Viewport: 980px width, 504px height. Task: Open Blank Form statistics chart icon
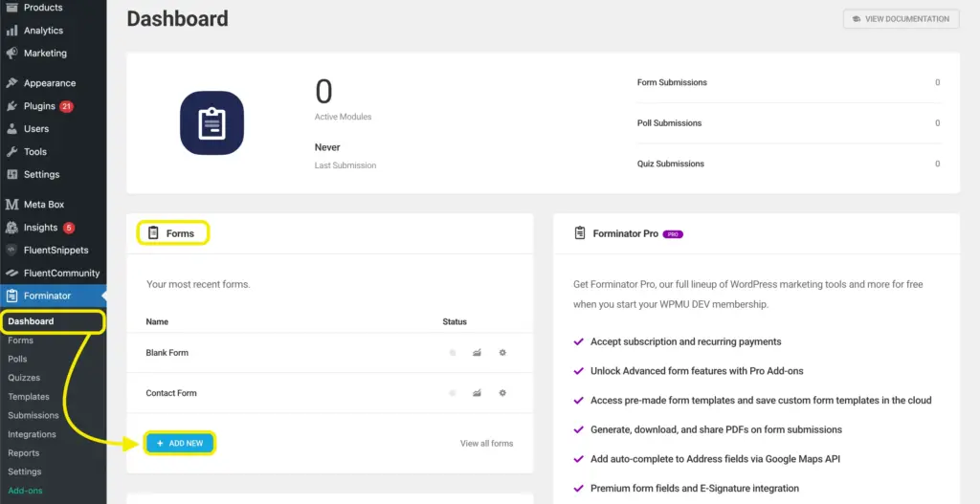pos(477,353)
